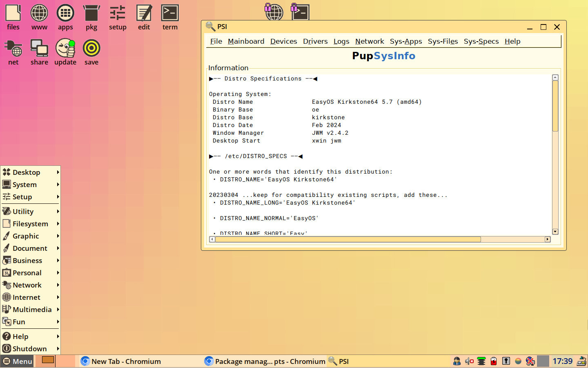Open the pkg package manager icon
Image resolution: width=588 pixels, height=368 pixels.
tap(91, 17)
